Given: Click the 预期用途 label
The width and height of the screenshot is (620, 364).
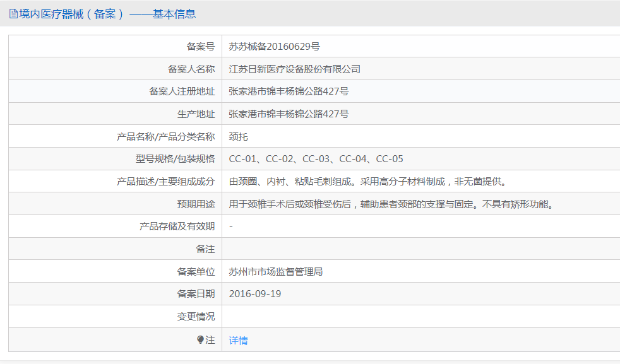Looking at the screenshot, I should (196, 204).
